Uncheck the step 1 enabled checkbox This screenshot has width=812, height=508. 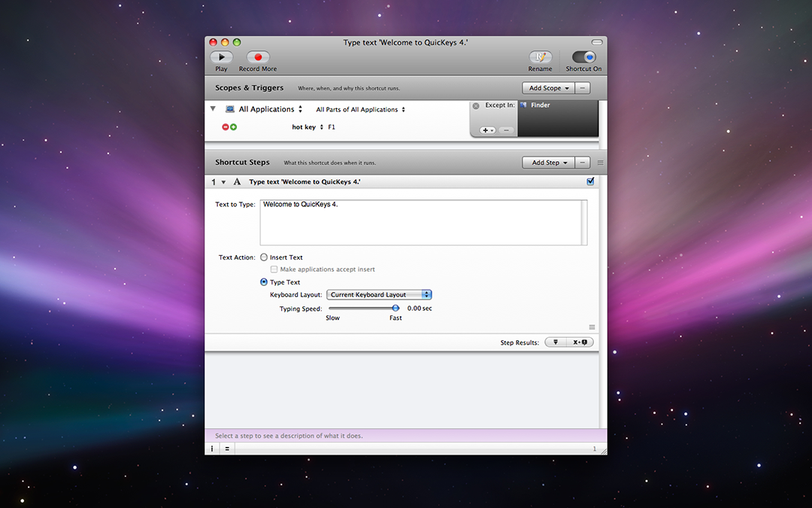coord(590,181)
